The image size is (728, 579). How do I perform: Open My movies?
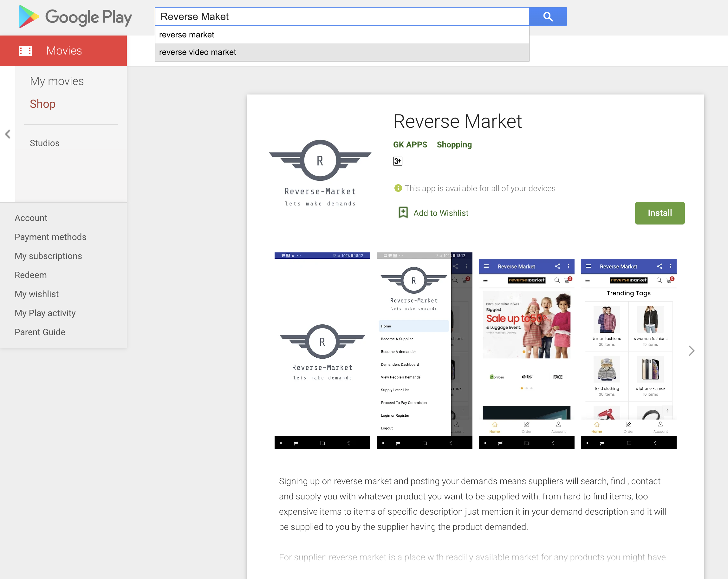[x=57, y=81]
